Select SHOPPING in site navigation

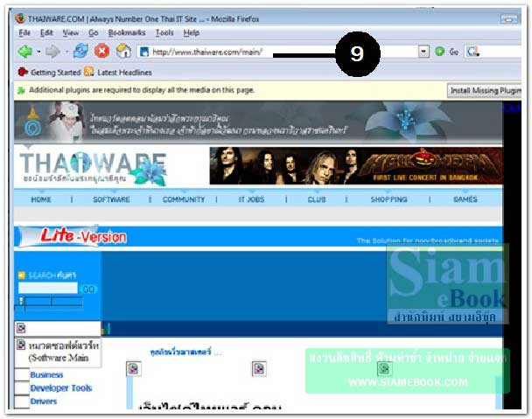point(388,199)
